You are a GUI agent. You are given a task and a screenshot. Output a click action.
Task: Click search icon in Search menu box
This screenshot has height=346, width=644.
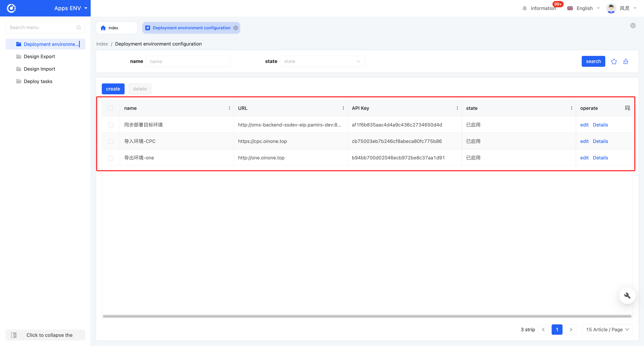click(79, 27)
